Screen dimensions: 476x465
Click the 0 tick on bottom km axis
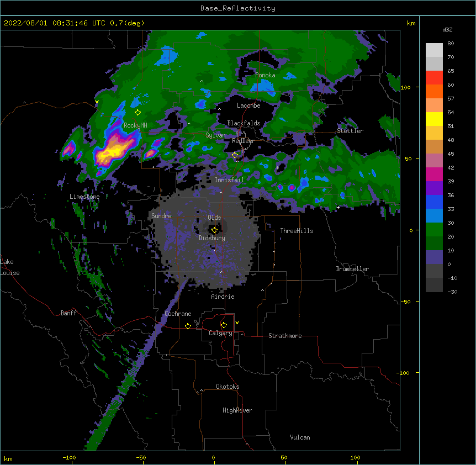coord(213,457)
